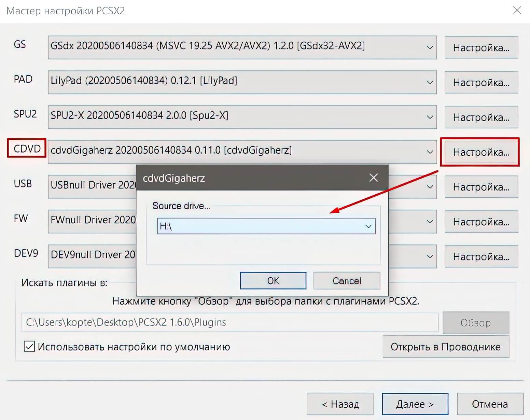Image resolution: width=530 pixels, height=420 pixels.
Task: Expand the SPU2-X plugin dropdown
Action: [x=430, y=117]
